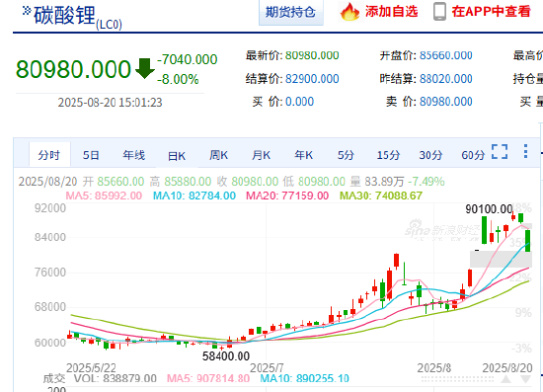Expand the chart with the fullscreen icon

pyautogui.click(x=500, y=152)
